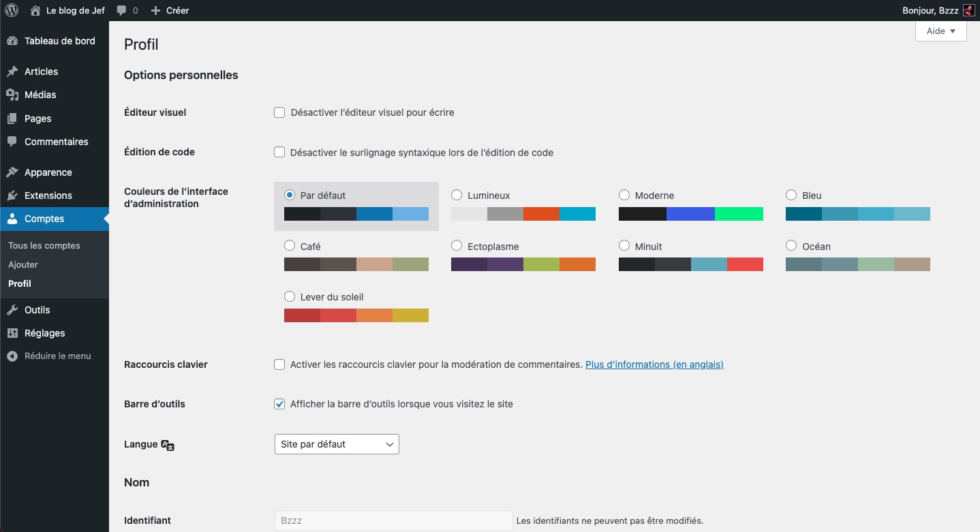Viewport: 980px width, 532px height.
Task: Click the Médias sidebar icon
Action: (x=12, y=95)
